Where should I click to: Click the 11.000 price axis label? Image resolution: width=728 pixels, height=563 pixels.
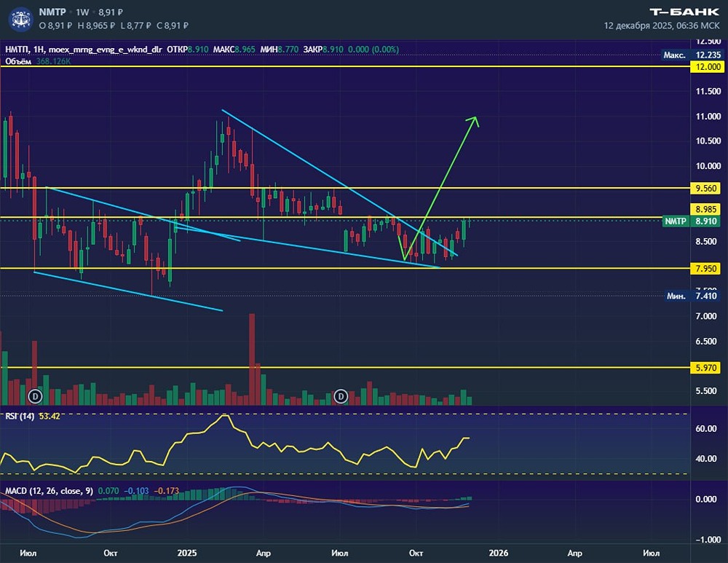point(708,117)
